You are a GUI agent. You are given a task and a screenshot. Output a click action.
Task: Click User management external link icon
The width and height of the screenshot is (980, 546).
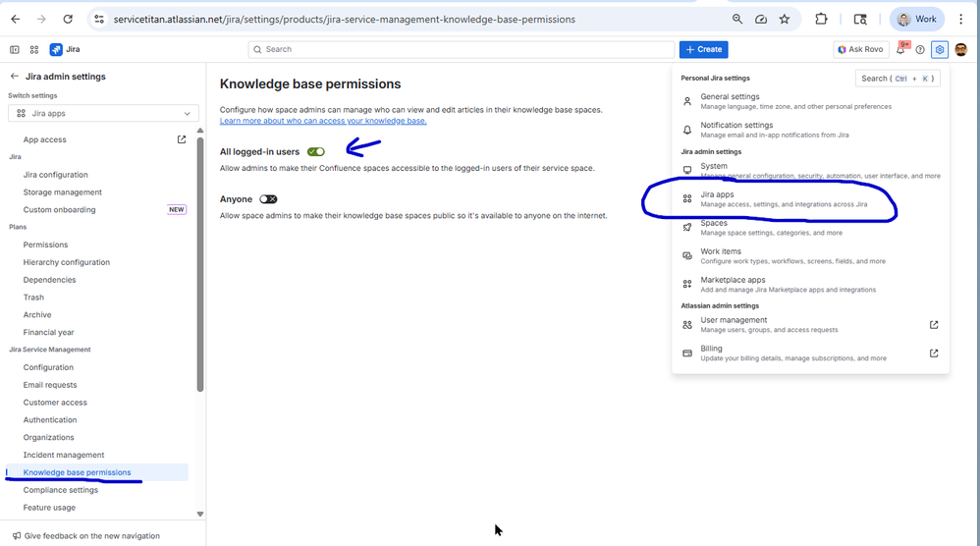coord(934,324)
